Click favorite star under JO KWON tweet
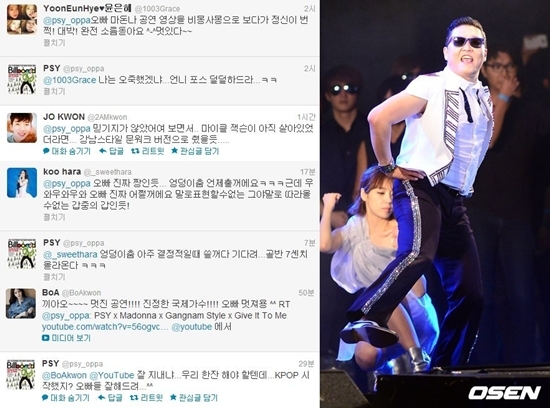Viewport: 550px width, 408px height. pos(174,151)
